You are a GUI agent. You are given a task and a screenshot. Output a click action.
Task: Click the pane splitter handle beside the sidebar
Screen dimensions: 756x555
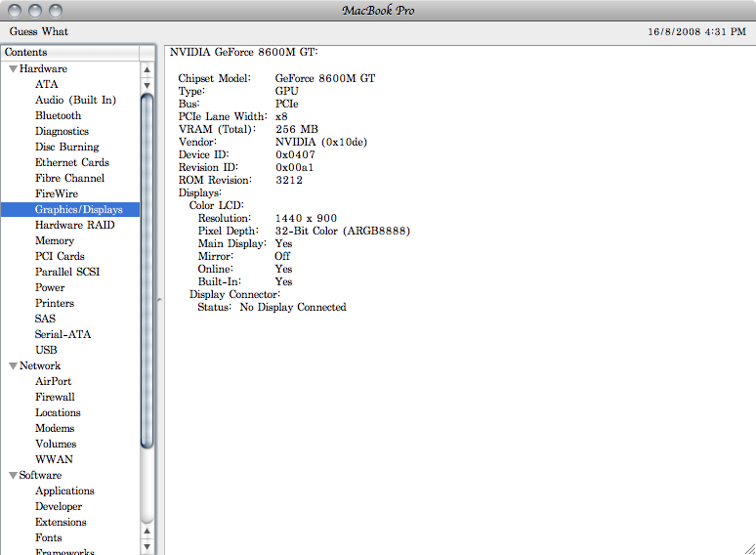[x=159, y=300]
